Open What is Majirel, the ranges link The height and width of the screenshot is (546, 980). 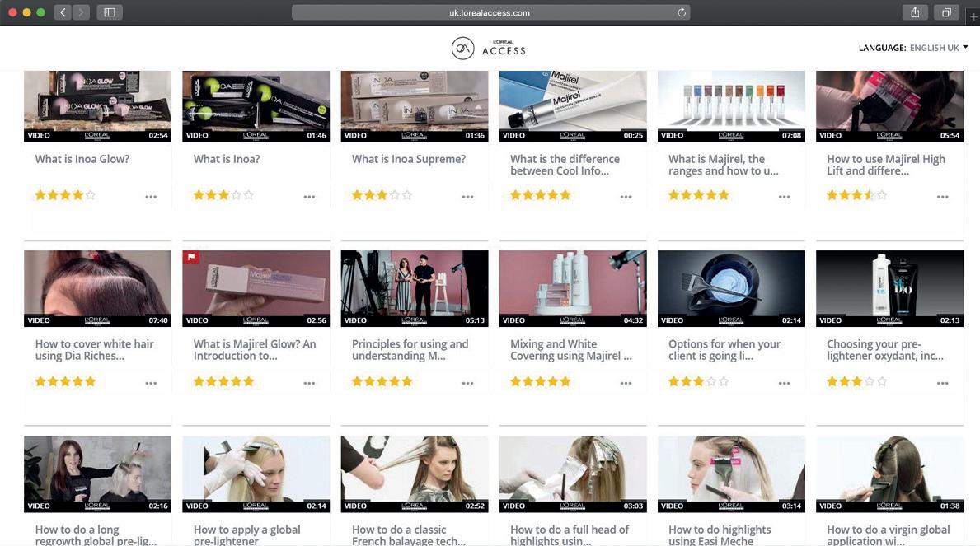pos(723,165)
